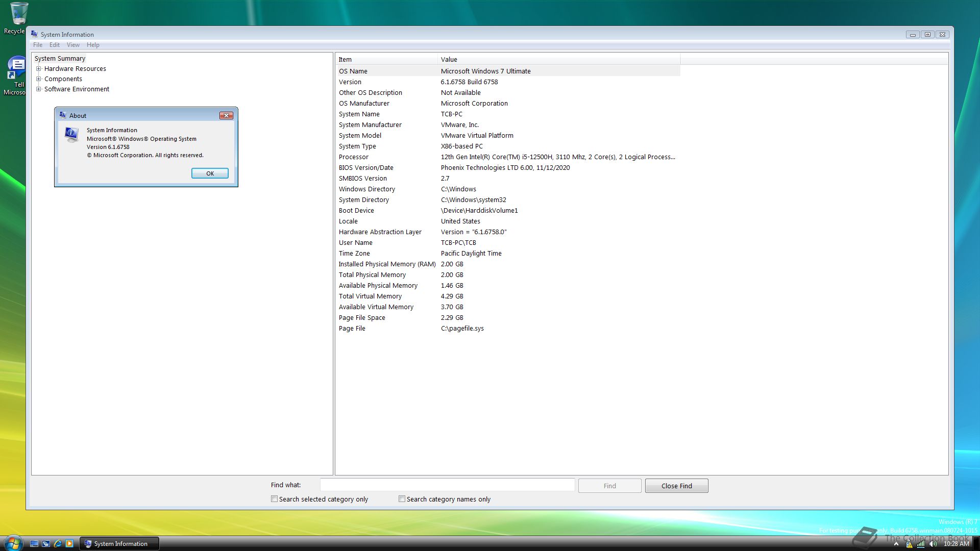Click the volume speaker tray icon
This screenshot has width=980, height=551.
(x=933, y=544)
